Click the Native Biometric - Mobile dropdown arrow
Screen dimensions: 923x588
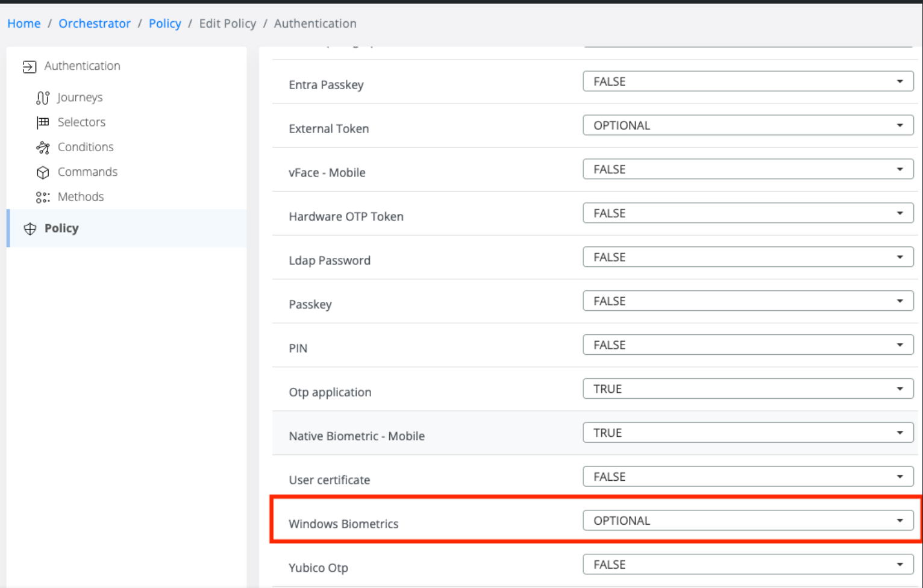(x=900, y=433)
